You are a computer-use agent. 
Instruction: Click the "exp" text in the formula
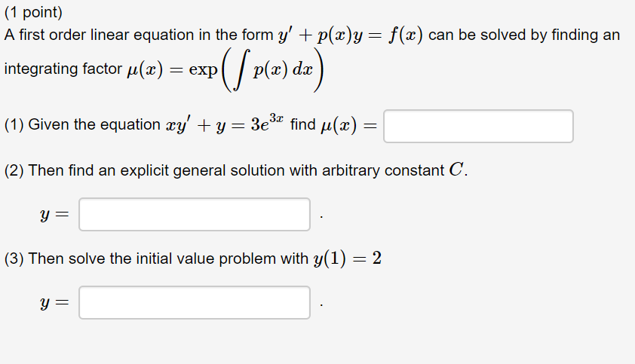coord(204,70)
